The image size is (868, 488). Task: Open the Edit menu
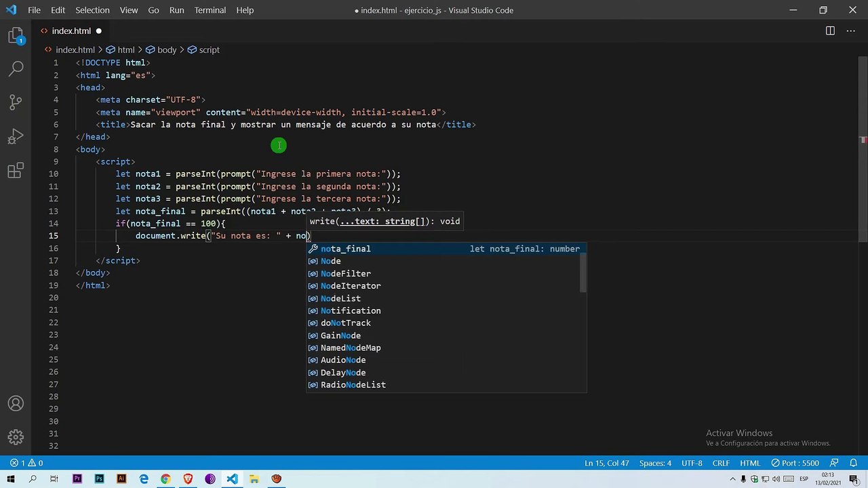tap(58, 10)
